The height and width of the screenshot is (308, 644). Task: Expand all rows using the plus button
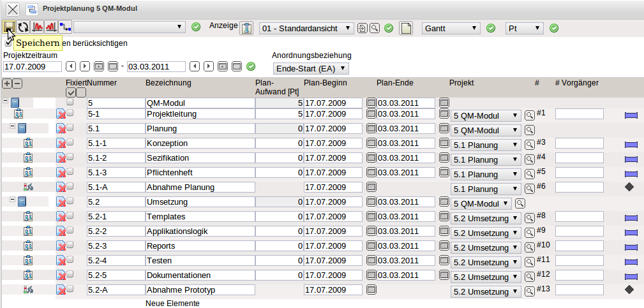[6, 84]
